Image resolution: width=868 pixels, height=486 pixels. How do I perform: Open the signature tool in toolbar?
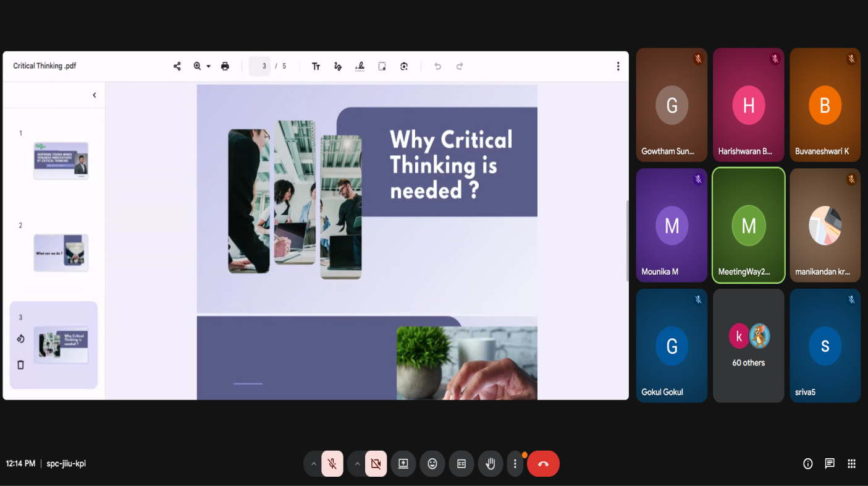coord(360,66)
